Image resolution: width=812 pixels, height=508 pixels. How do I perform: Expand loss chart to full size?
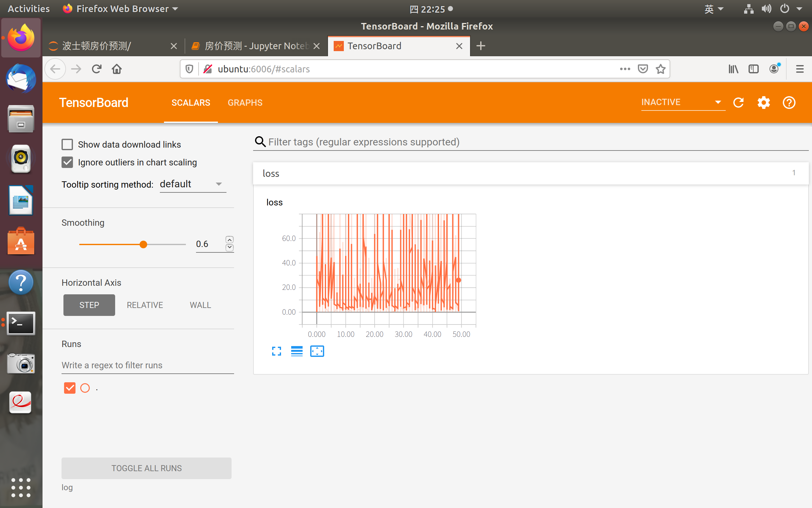277,351
